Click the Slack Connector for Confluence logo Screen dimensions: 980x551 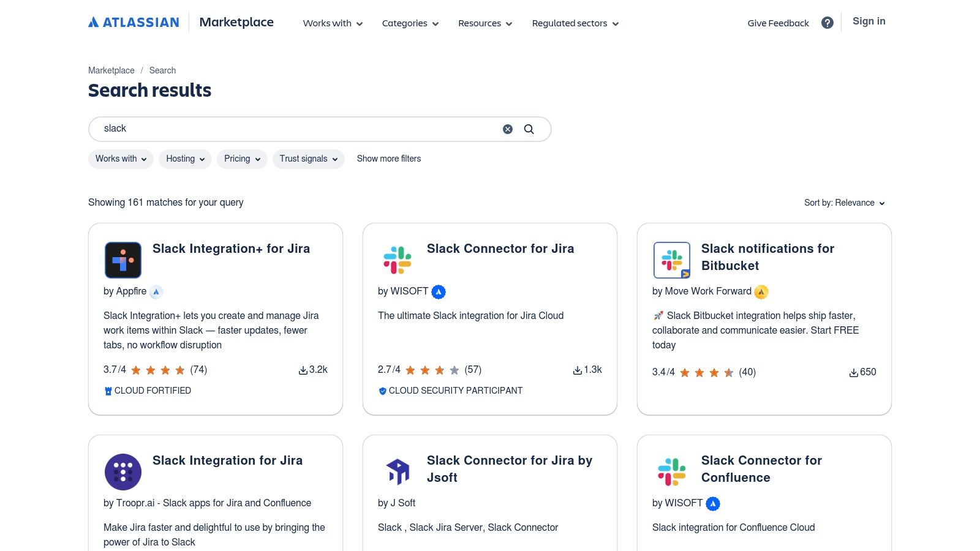coord(672,472)
